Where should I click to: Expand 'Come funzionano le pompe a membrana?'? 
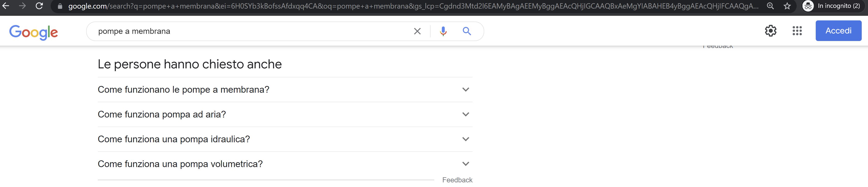click(466, 89)
